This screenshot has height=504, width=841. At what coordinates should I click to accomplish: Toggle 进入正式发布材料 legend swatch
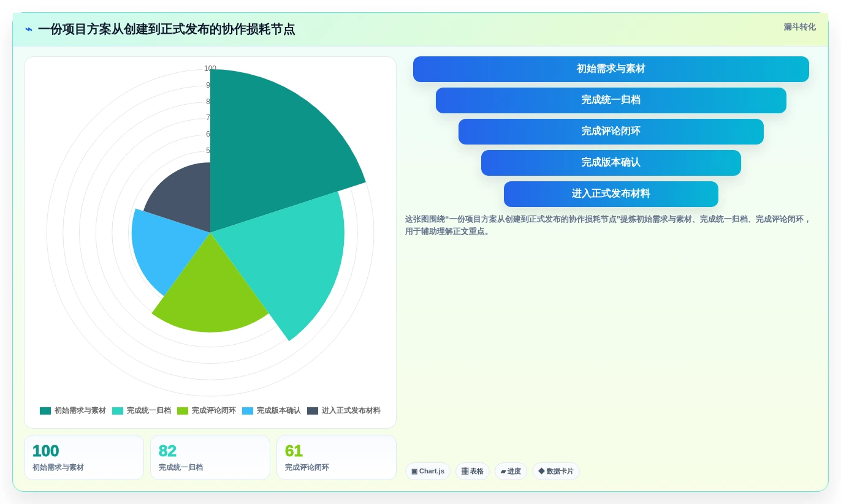point(313,411)
